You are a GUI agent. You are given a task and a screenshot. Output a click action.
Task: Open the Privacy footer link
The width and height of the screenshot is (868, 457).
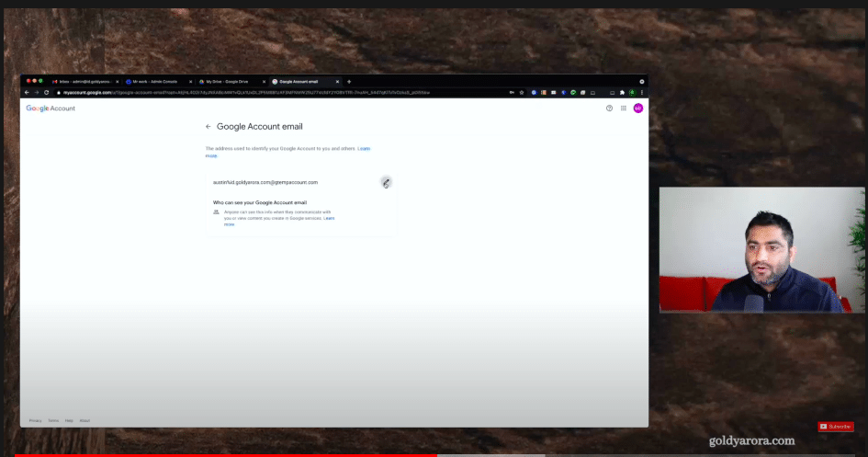pos(36,420)
